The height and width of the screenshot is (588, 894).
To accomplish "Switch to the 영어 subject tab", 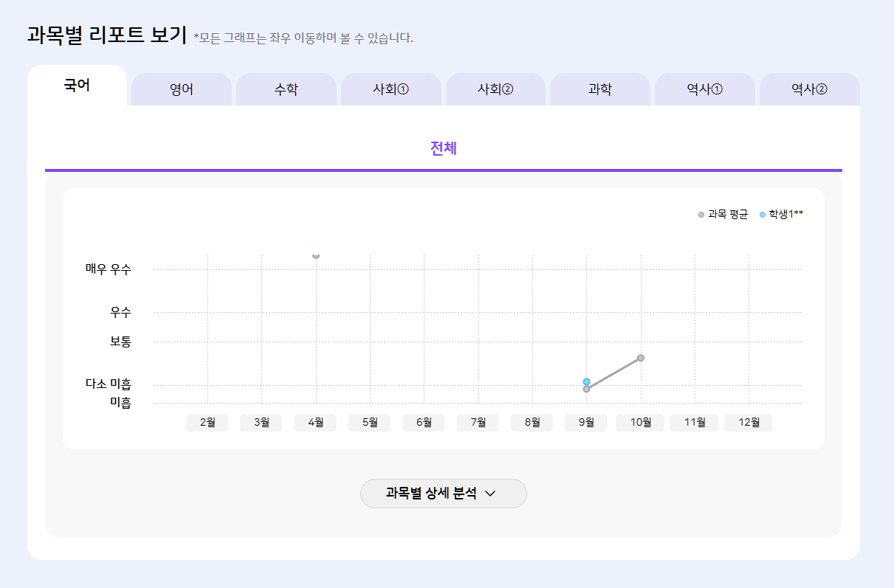I will (x=181, y=90).
